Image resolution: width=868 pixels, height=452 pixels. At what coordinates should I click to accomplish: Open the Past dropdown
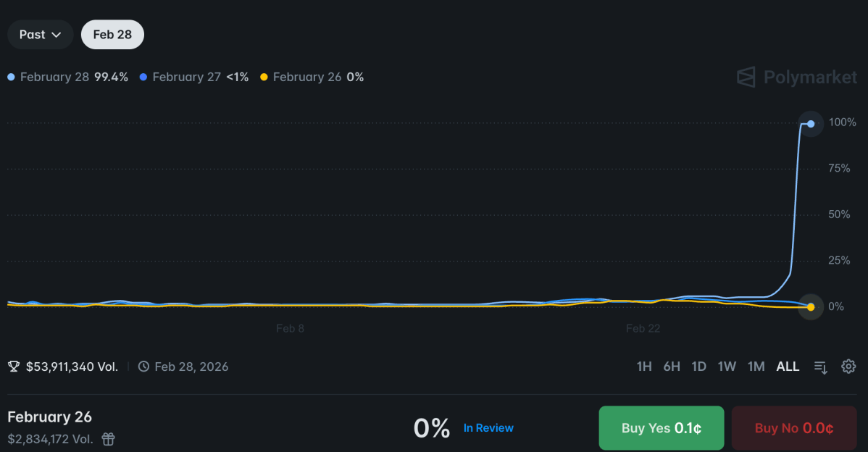(x=40, y=34)
